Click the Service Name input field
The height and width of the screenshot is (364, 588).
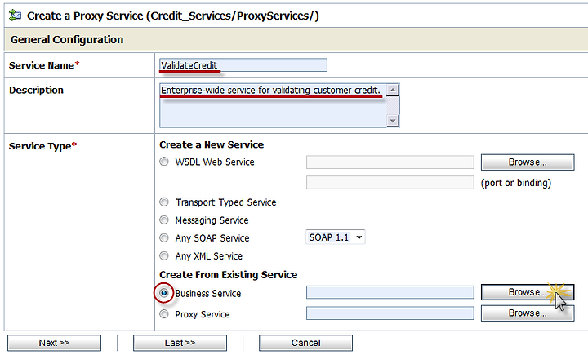[x=243, y=64]
